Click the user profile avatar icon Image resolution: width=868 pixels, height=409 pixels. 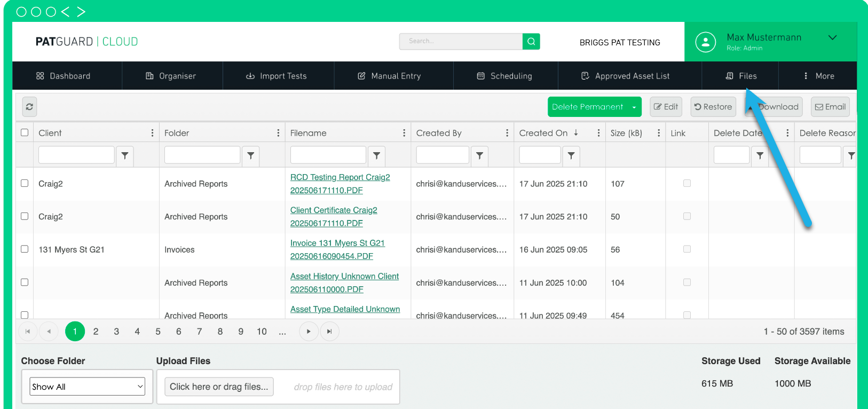click(705, 42)
